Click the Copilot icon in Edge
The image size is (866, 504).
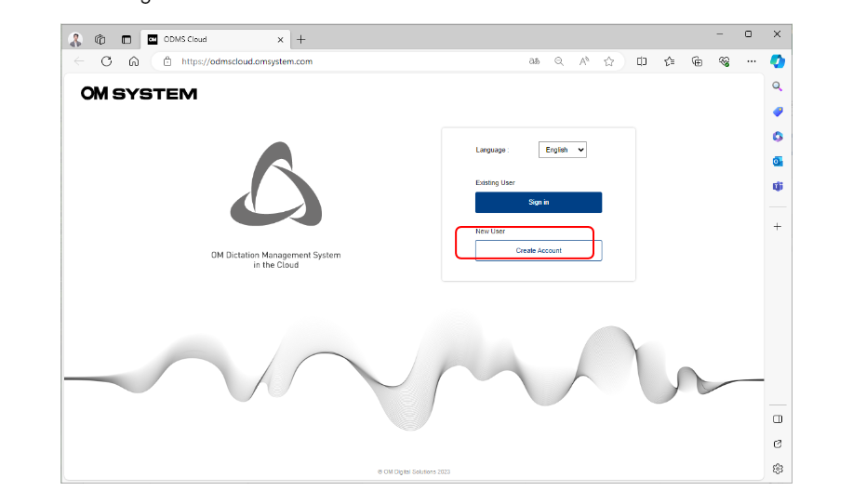778,61
